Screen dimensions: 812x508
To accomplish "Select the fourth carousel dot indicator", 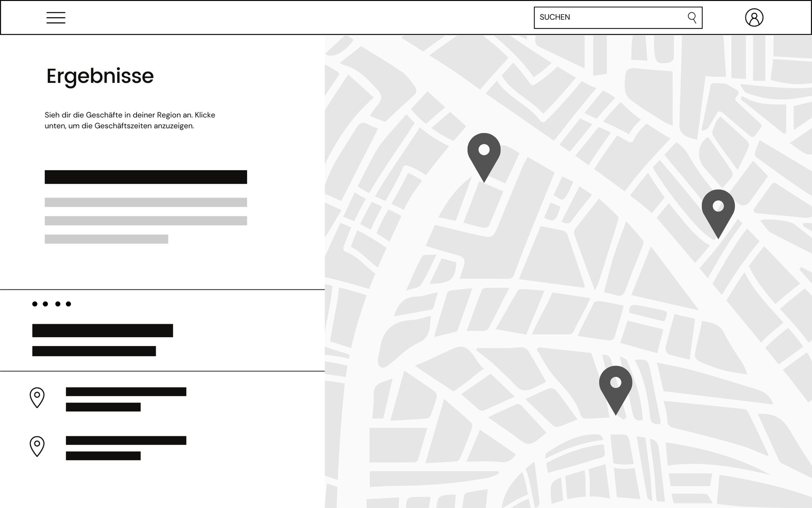I will [69, 304].
